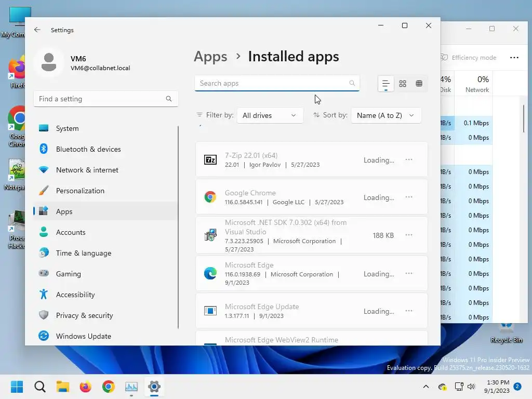Click the Apps breadcrumb link
This screenshot has height=399, width=532.
pyautogui.click(x=210, y=56)
